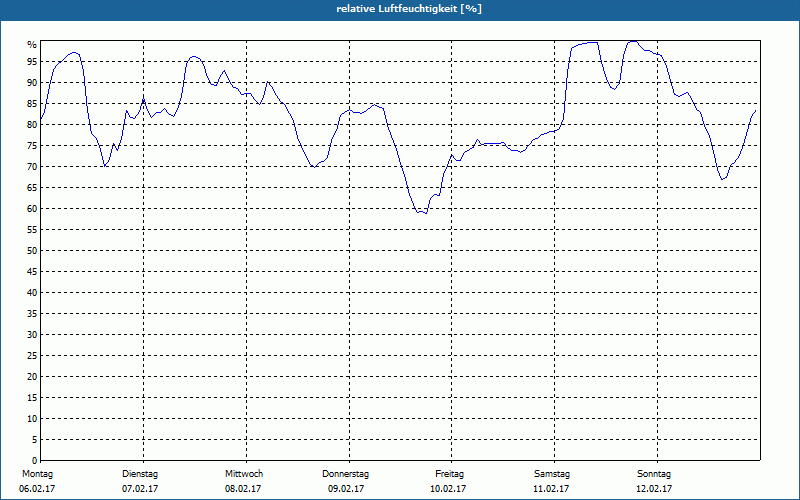800x500 pixels.
Task: Select the y-axis value 30
Action: click(32, 335)
